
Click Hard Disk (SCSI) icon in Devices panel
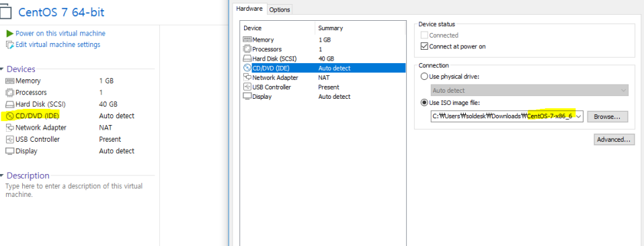coord(10,104)
